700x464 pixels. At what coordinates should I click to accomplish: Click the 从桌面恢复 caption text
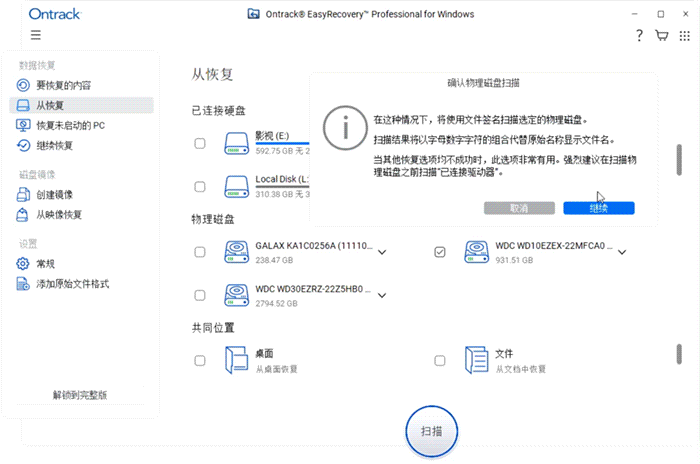[x=276, y=369]
